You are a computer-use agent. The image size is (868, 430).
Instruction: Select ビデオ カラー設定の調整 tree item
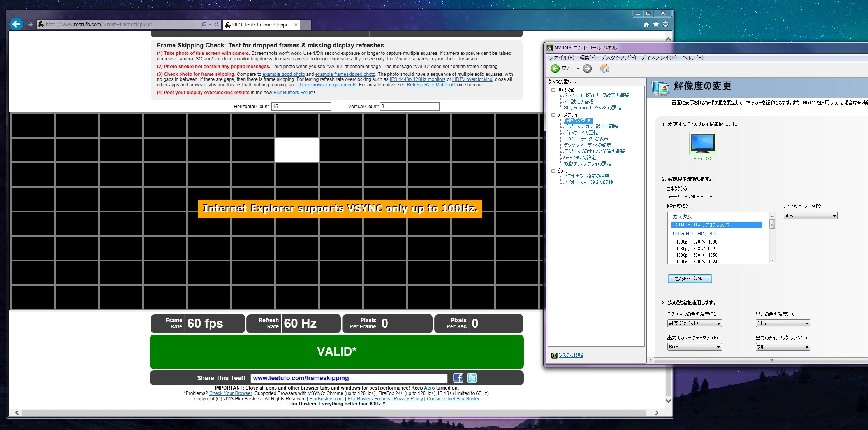(586, 176)
